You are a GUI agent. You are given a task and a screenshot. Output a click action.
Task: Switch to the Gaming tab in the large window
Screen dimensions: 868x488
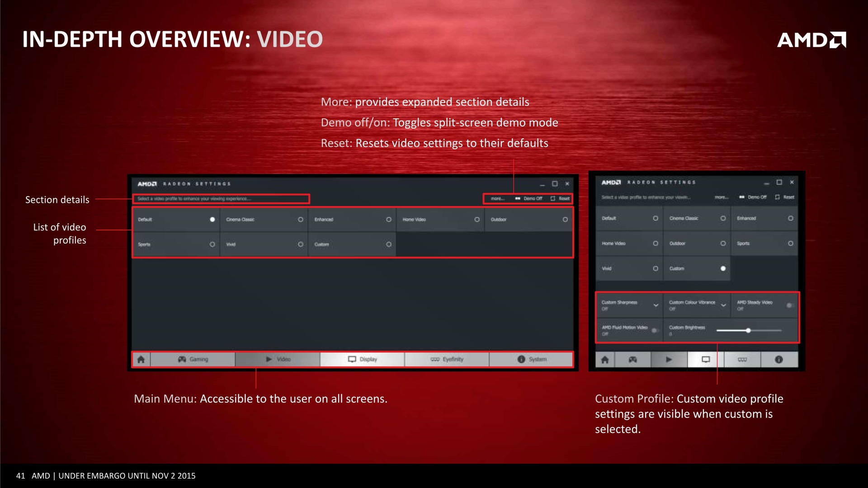193,359
